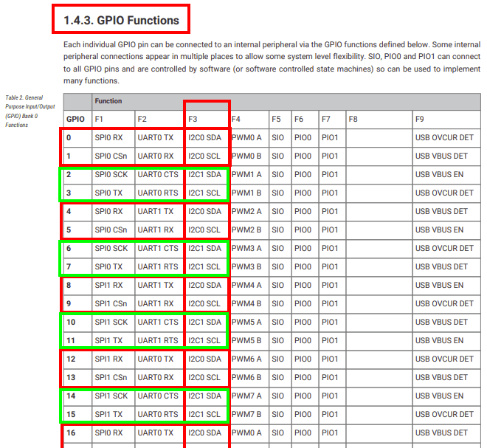Click 'UART0 RTS' in GPIO 3 row

point(158,193)
